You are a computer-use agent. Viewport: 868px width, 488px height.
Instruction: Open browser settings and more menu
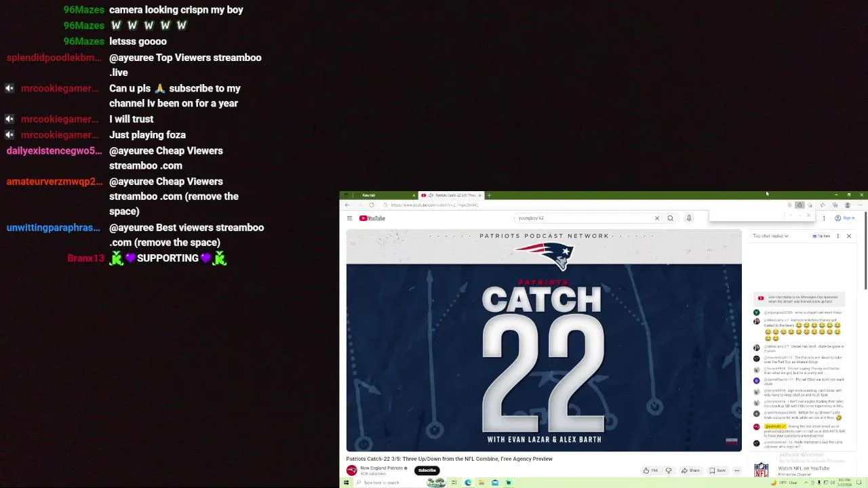pyautogui.click(x=860, y=205)
